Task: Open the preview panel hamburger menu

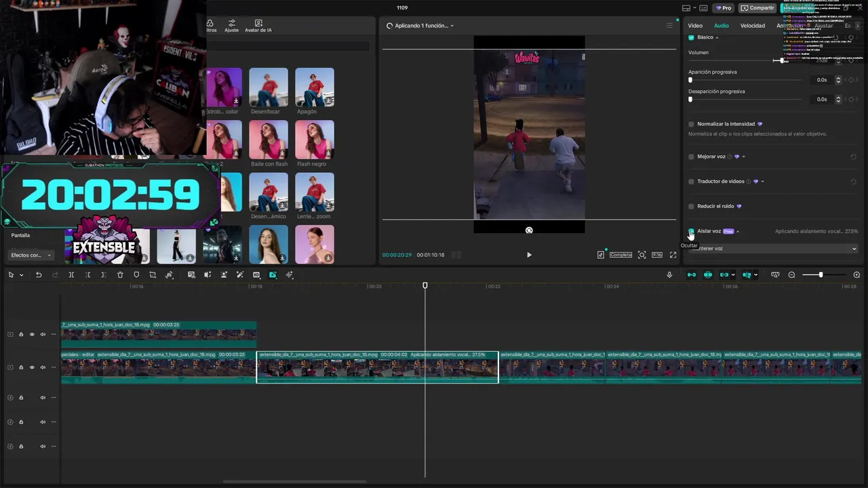Action: 669,26
